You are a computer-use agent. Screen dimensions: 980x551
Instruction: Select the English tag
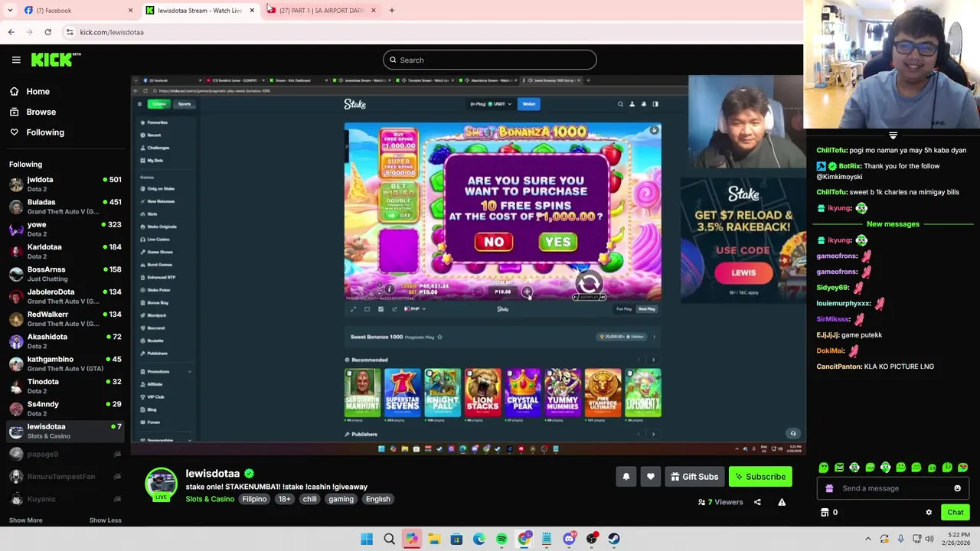point(377,499)
